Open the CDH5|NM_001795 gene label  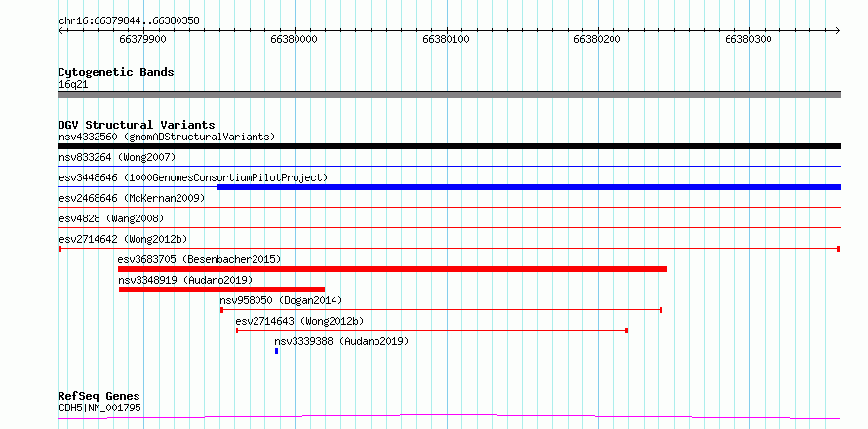pyautogui.click(x=99, y=408)
